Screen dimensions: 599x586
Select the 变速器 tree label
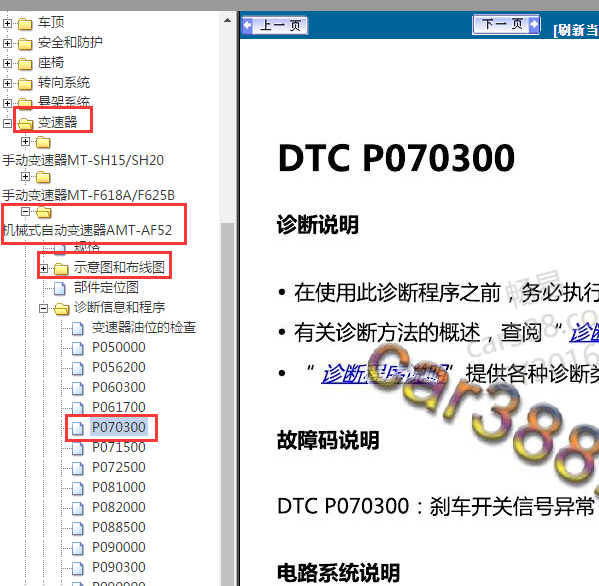pyautogui.click(x=57, y=122)
